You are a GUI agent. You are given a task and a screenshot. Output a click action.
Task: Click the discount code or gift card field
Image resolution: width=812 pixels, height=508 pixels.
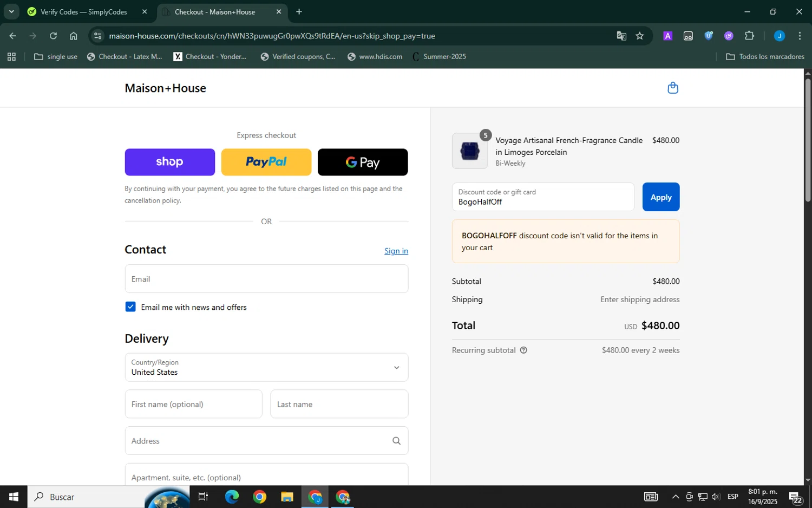pyautogui.click(x=543, y=197)
